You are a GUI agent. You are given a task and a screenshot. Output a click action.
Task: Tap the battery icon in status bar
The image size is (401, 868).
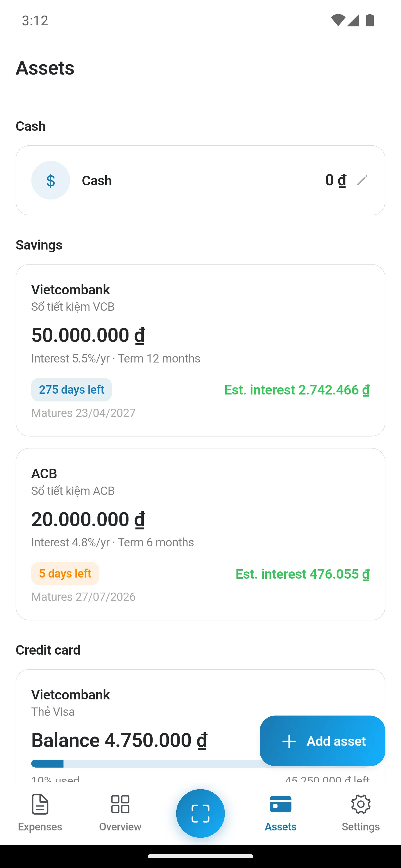coord(370,20)
